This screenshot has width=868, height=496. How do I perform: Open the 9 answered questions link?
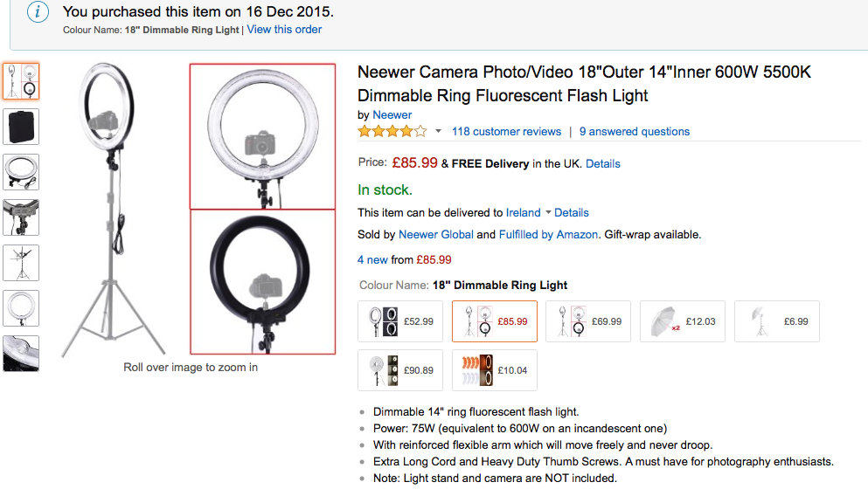(634, 132)
